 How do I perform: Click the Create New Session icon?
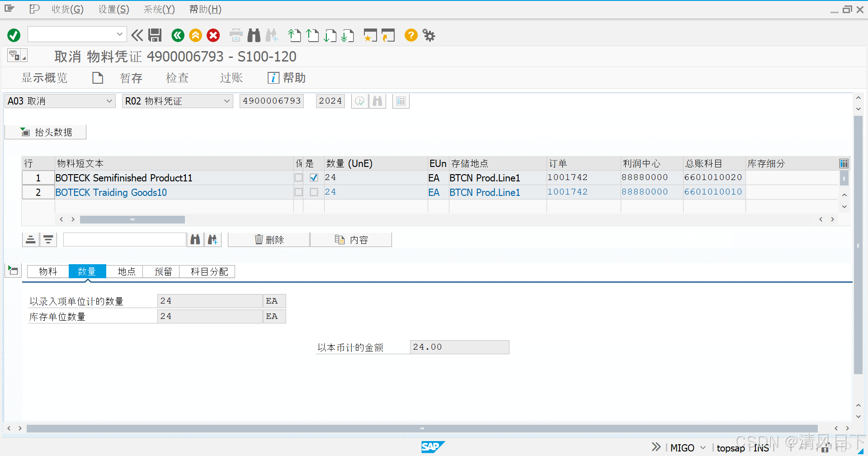(x=370, y=35)
